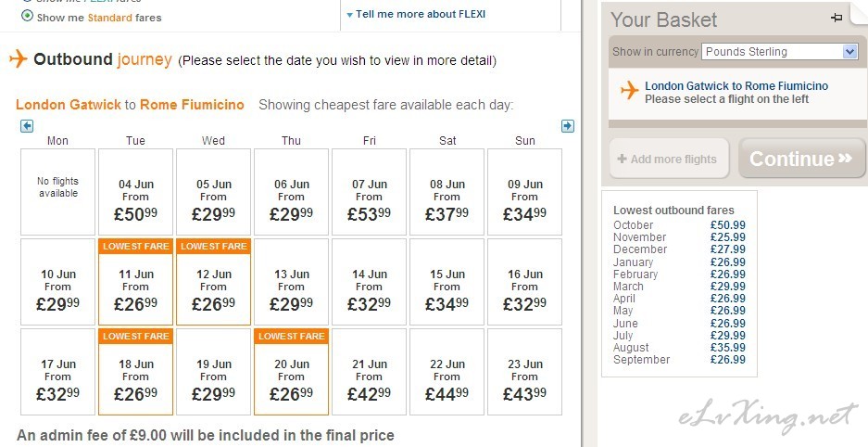Click the plane icon in the basket

[x=629, y=90]
